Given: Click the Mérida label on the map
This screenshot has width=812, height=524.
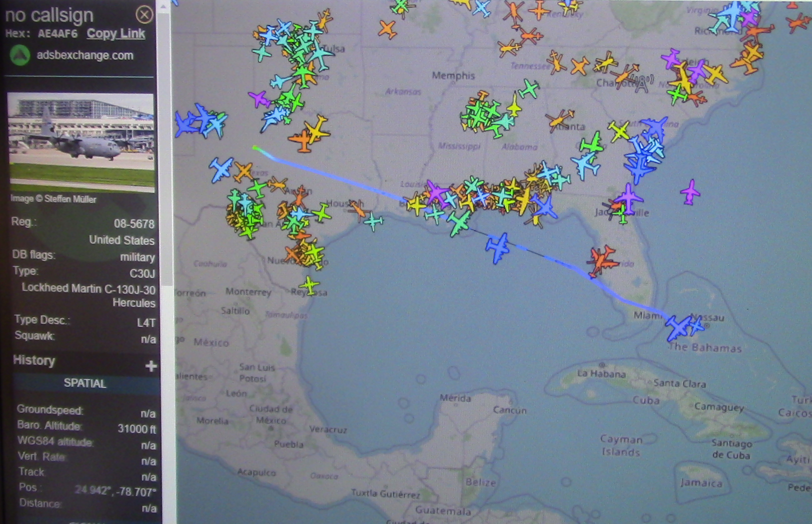Looking at the screenshot, I should (455, 398).
